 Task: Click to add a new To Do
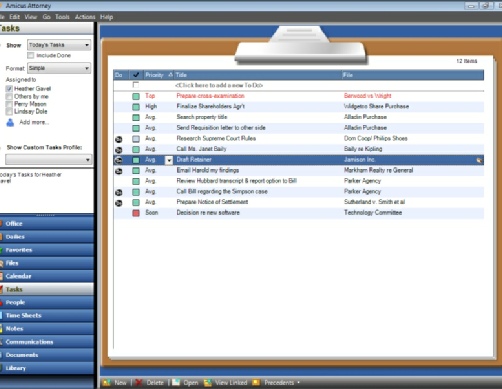(219, 85)
